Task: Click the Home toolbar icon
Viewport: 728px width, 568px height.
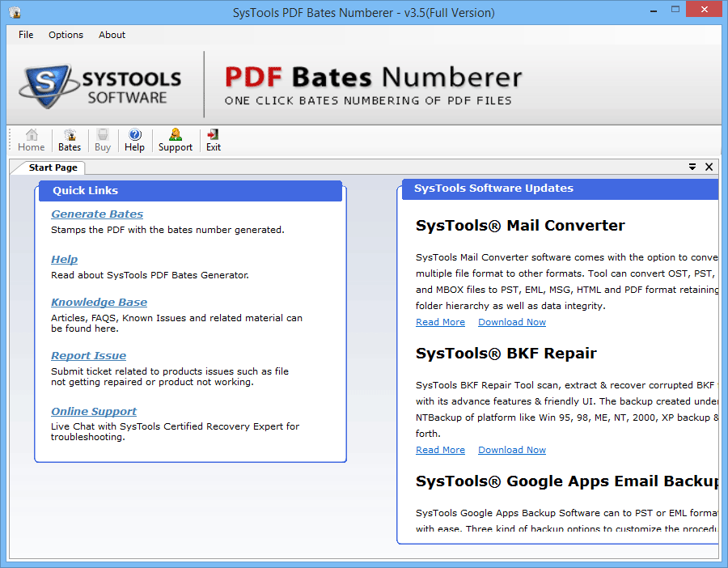Action: click(32, 140)
